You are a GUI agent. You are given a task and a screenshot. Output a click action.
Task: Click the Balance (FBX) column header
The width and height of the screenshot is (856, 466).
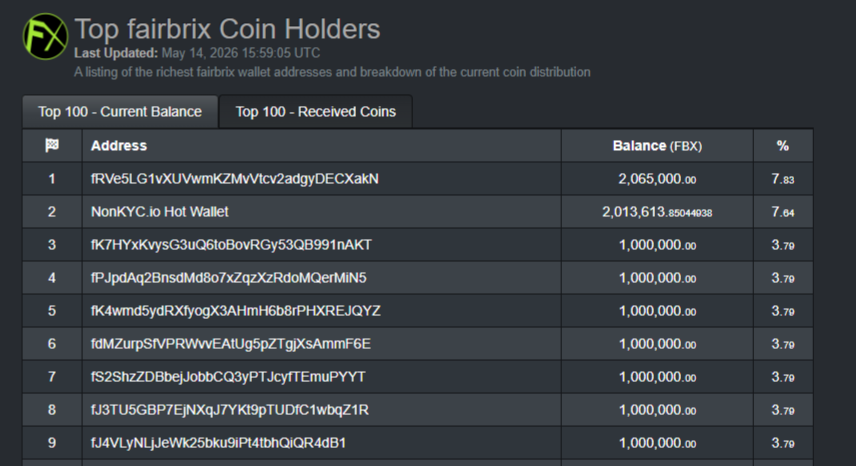click(657, 146)
